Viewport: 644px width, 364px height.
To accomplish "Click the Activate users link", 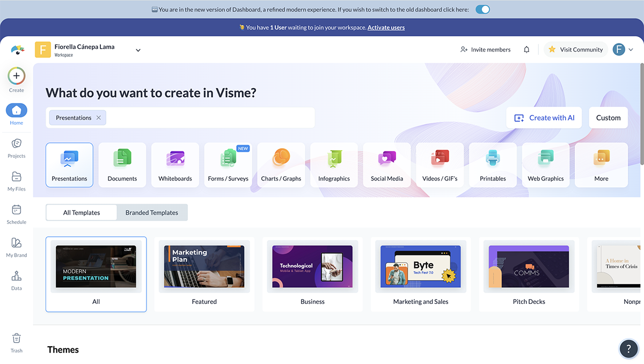I will [x=386, y=27].
